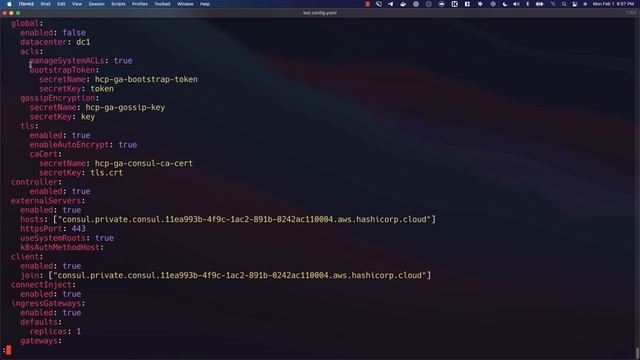The width and height of the screenshot is (640, 360).
Task: Click the K-shaped menu bar icon
Action: coord(454,4)
